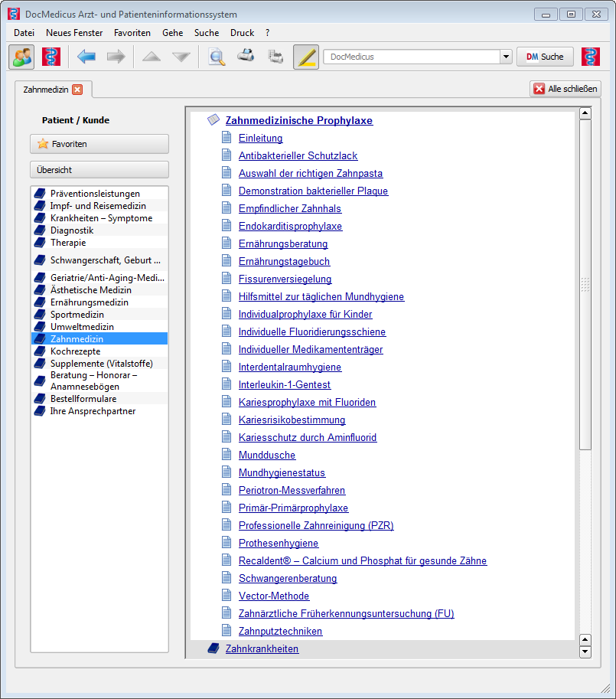This screenshot has height=699, width=616.
Task: Select Impf- und Reisemedizin in the sidebar
Action: point(99,205)
